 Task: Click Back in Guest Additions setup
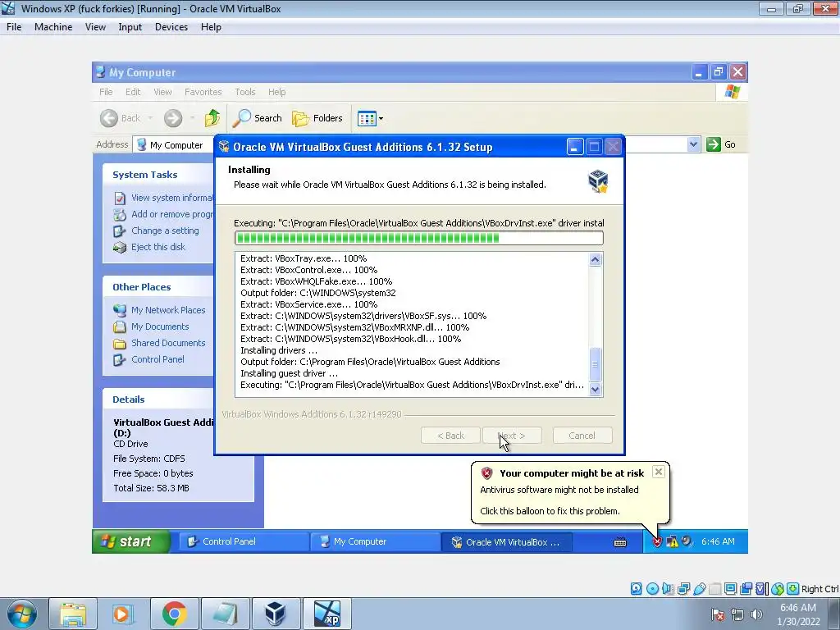coord(450,436)
